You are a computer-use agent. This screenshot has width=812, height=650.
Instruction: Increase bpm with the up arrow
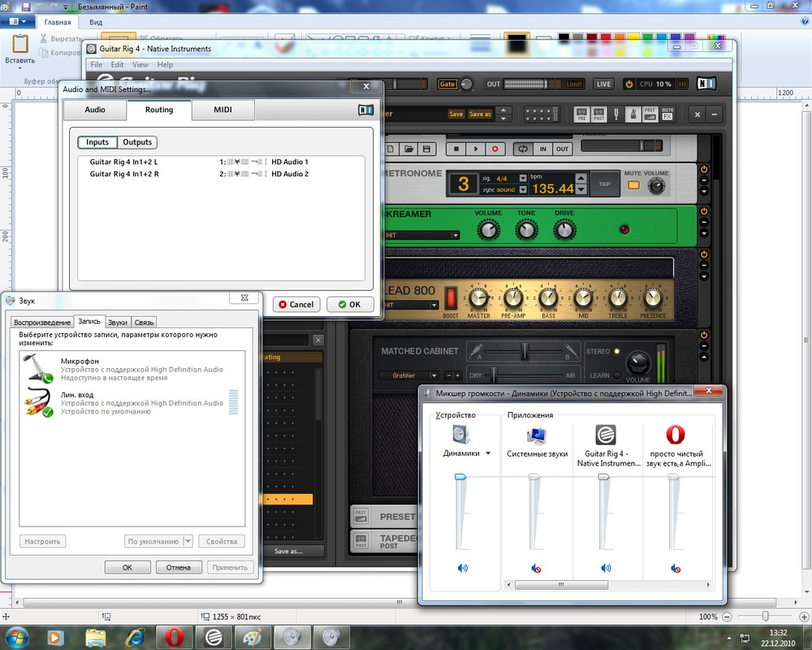click(581, 178)
